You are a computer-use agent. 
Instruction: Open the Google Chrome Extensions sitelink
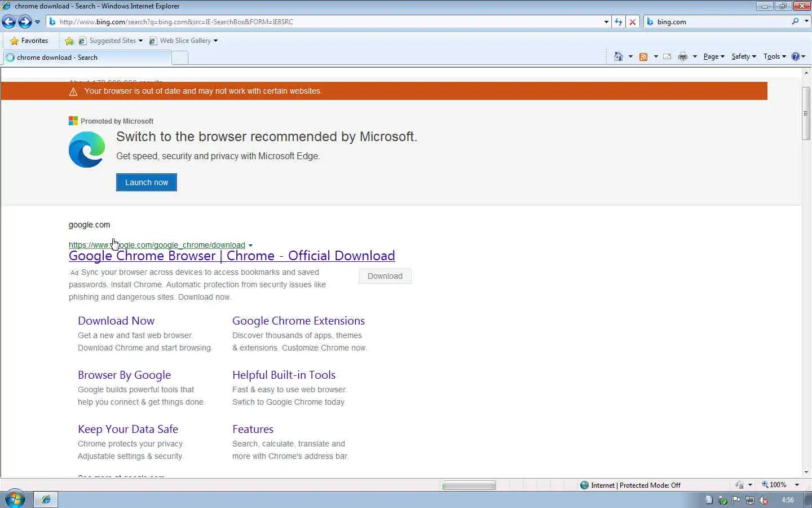(x=298, y=321)
